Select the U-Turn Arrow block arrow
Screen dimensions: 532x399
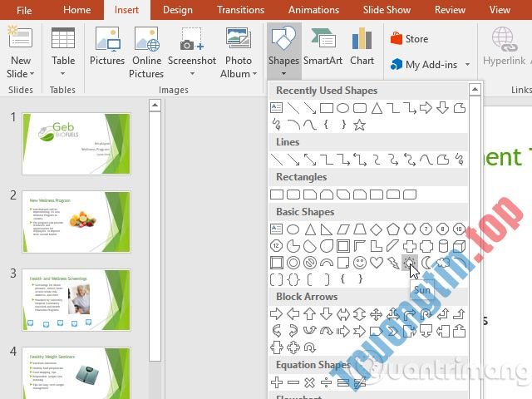pos(426,314)
